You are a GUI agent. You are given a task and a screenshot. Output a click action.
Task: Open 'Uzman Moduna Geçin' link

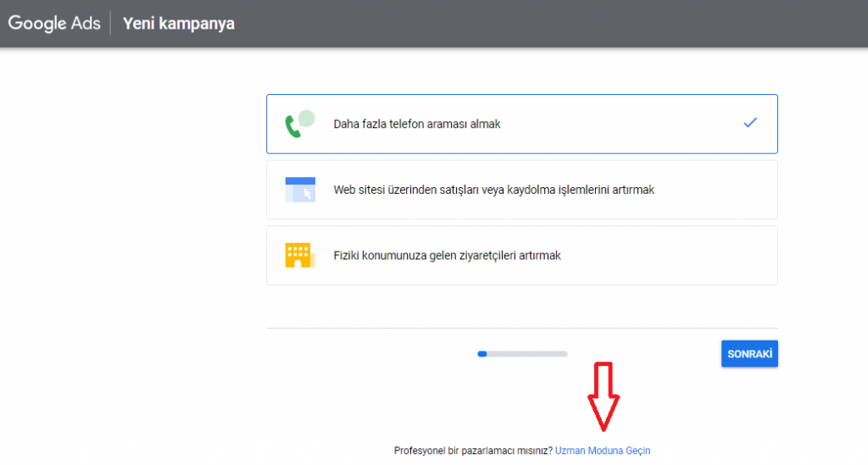click(x=603, y=451)
